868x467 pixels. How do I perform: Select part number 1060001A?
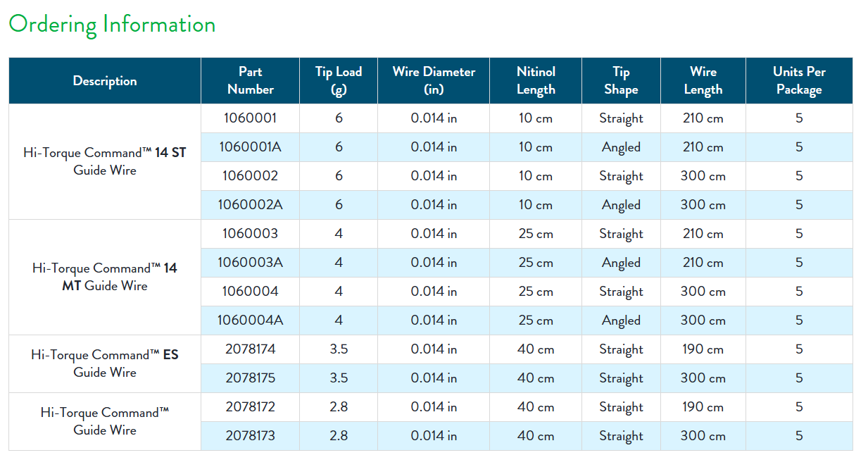[251, 147]
